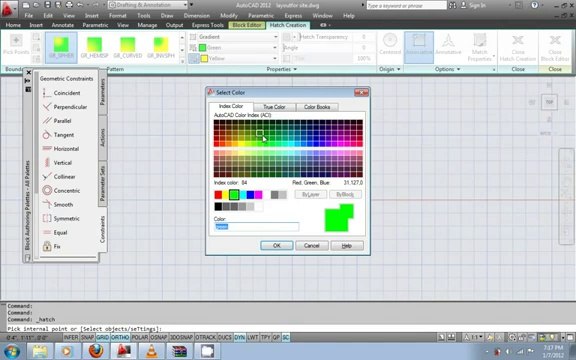The image size is (576, 360).
Task: Click the Centered origin icon
Action: pyautogui.click(x=390, y=44)
